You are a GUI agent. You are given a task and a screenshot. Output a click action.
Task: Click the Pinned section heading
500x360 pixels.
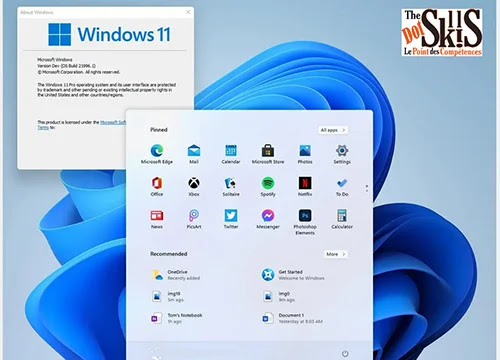(159, 130)
